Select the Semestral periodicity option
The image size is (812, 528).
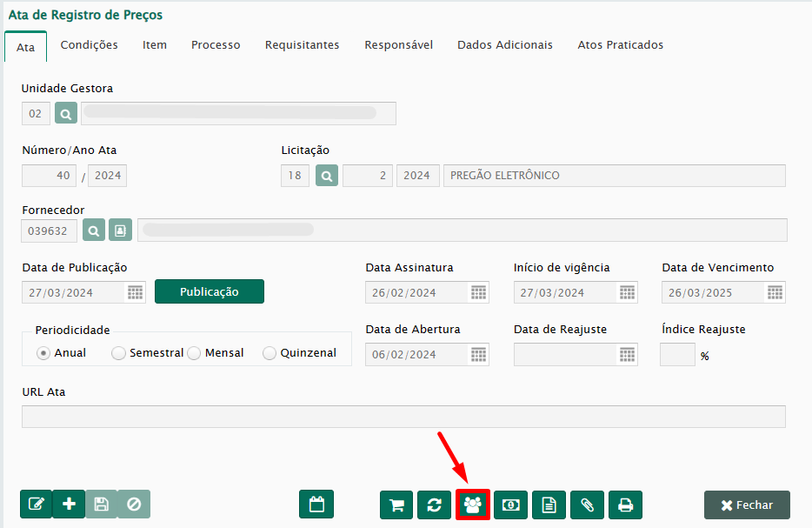(x=118, y=353)
